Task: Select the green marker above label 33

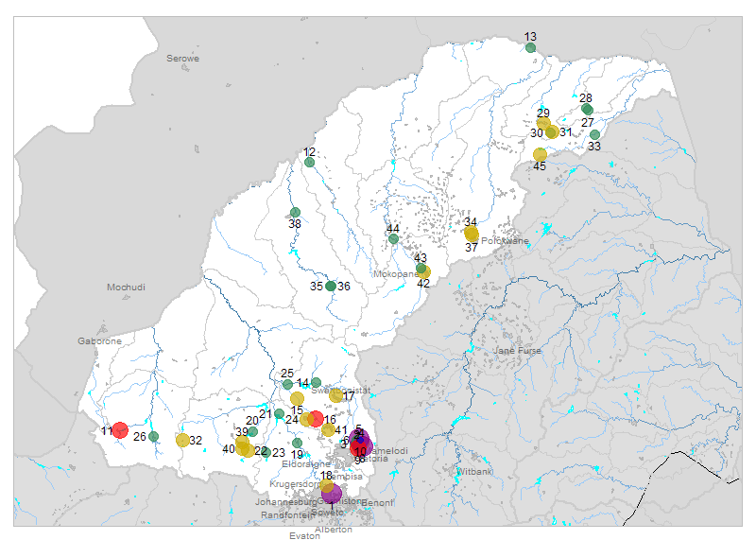Action: (594, 134)
